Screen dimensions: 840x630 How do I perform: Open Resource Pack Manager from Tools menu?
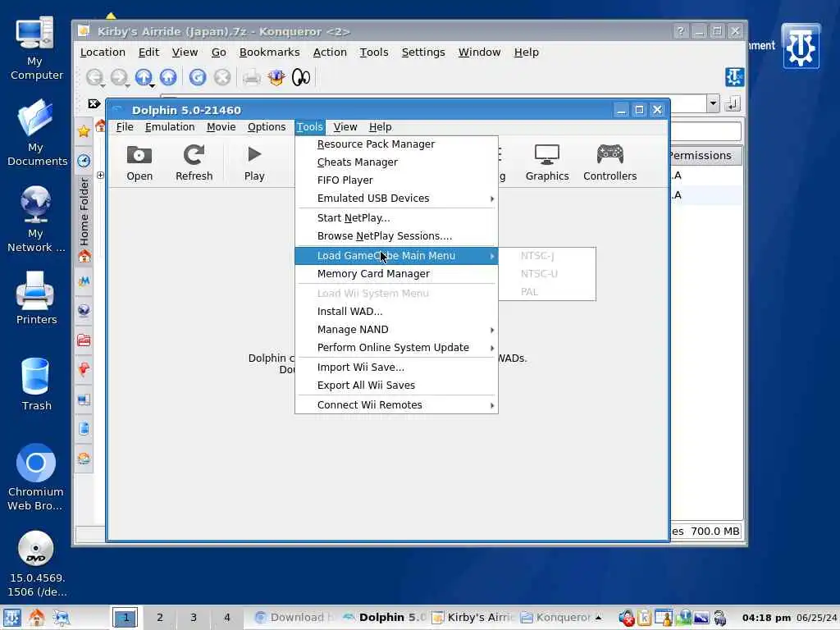pyautogui.click(x=396, y=144)
